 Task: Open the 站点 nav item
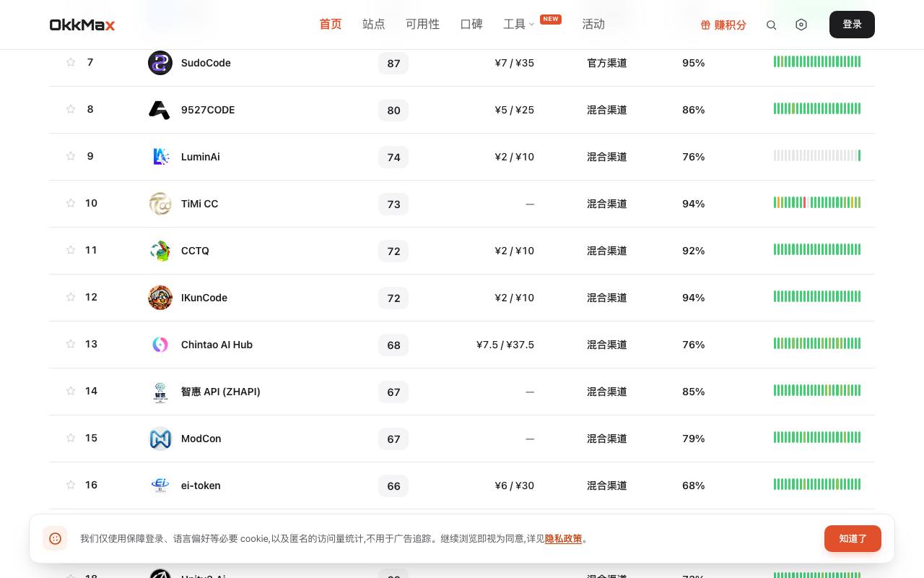pos(374,25)
